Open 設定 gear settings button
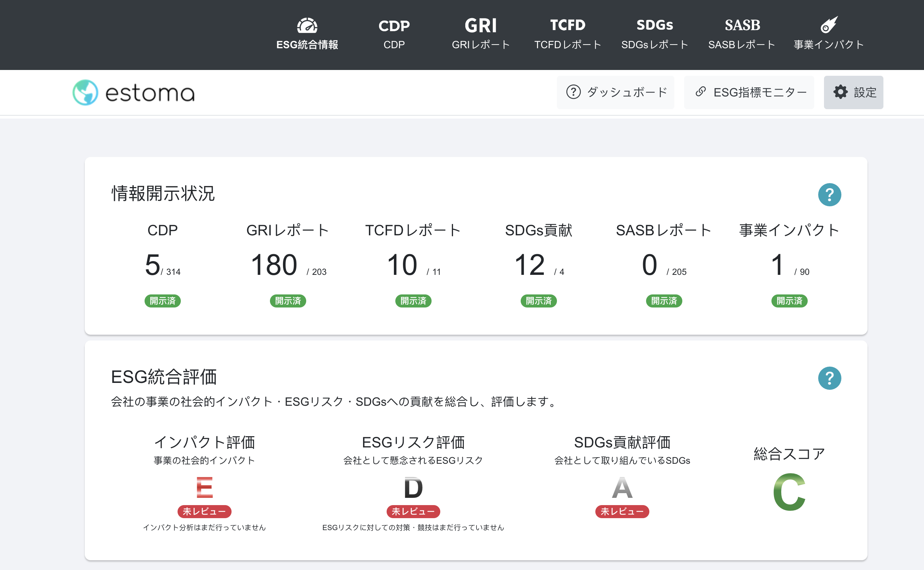Image resolution: width=924 pixels, height=570 pixels. (853, 92)
